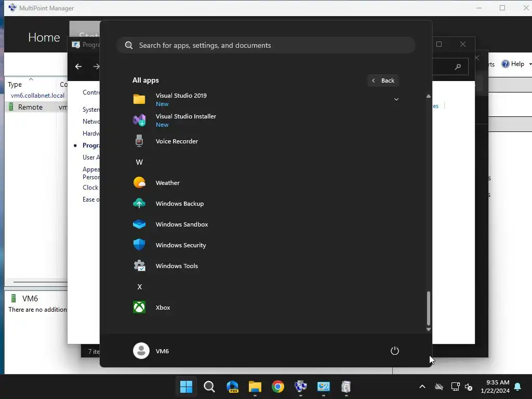Jump to letter X section header
Viewport: 532px width, 399px height.
click(139, 287)
